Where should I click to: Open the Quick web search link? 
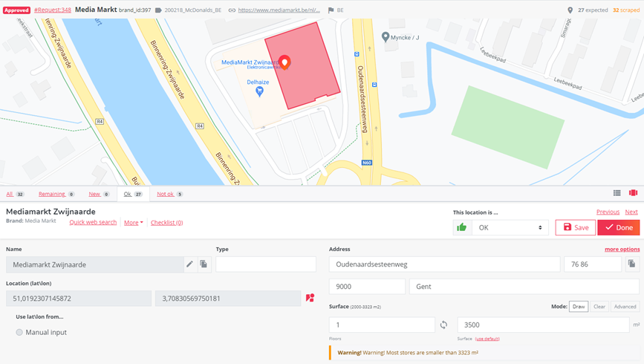click(x=93, y=222)
